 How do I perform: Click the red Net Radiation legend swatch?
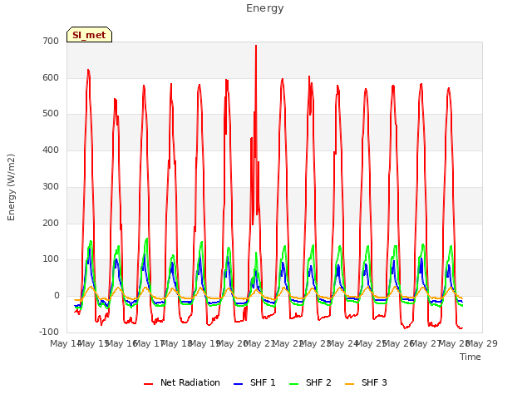pyautogui.click(x=148, y=384)
